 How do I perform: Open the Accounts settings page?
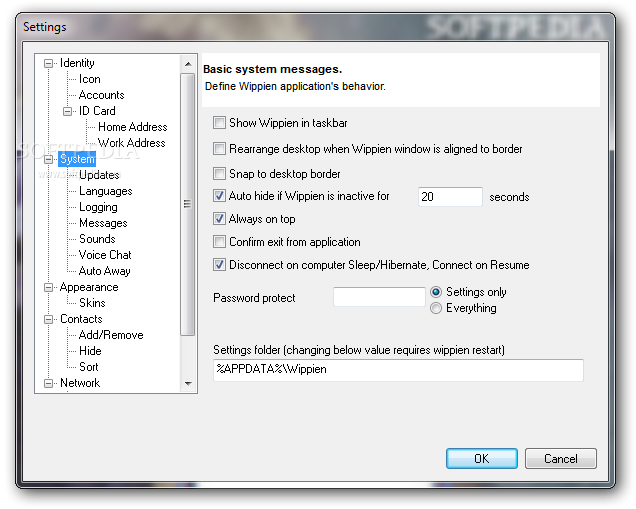[101, 95]
